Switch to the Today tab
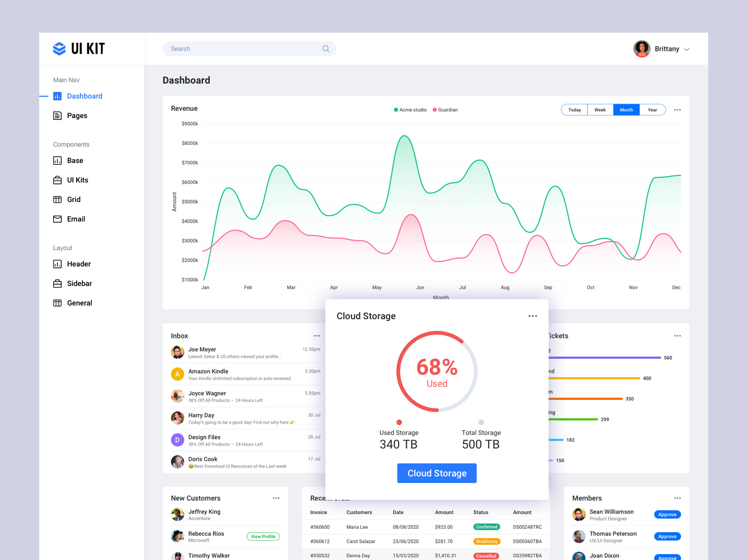747x560 pixels. point(574,110)
